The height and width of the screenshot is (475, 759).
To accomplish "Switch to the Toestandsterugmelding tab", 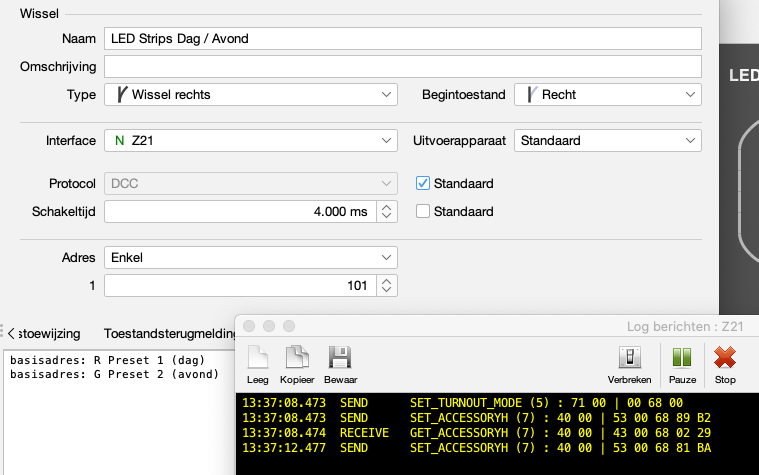I will point(168,334).
